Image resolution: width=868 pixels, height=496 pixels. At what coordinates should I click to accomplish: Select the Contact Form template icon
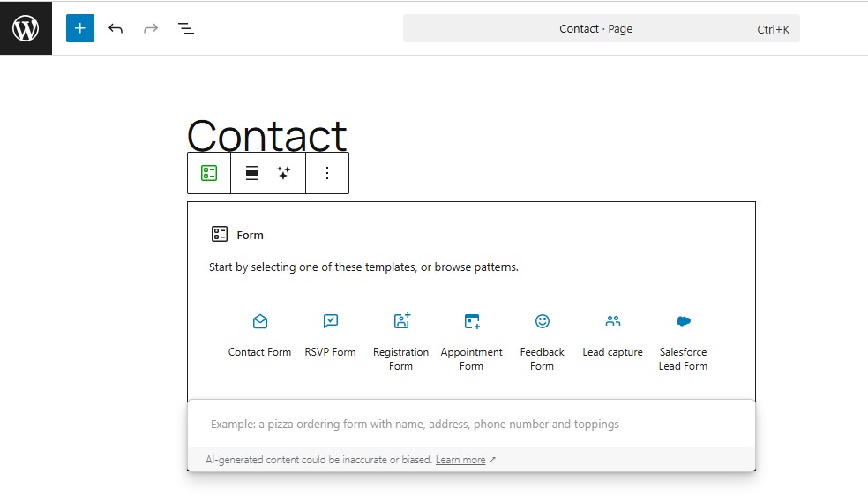pyautogui.click(x=259, y=322)
